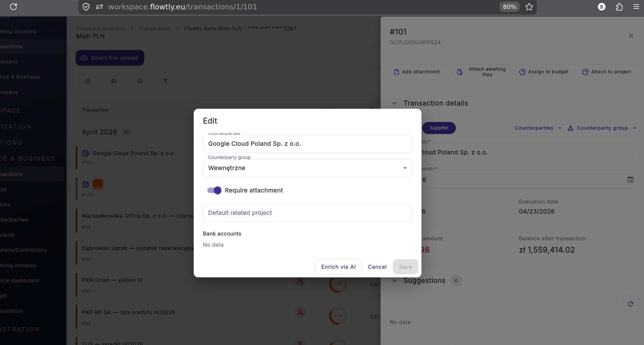644x345 pixels.
Task: Collapse the Suggestions section
Action: pos(394,281)
